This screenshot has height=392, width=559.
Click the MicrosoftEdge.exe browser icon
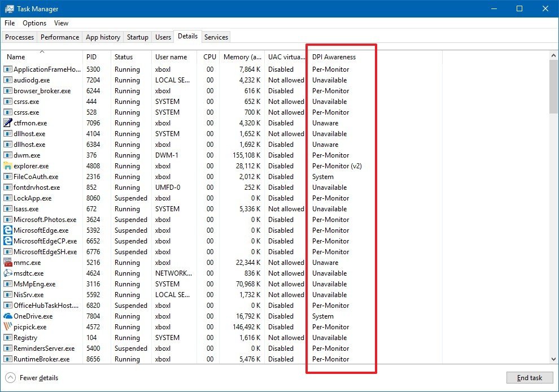tap(7, 230)
